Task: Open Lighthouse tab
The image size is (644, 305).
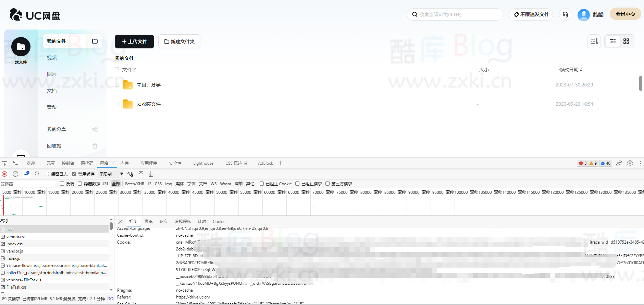Action: click(x=203, y=163)
